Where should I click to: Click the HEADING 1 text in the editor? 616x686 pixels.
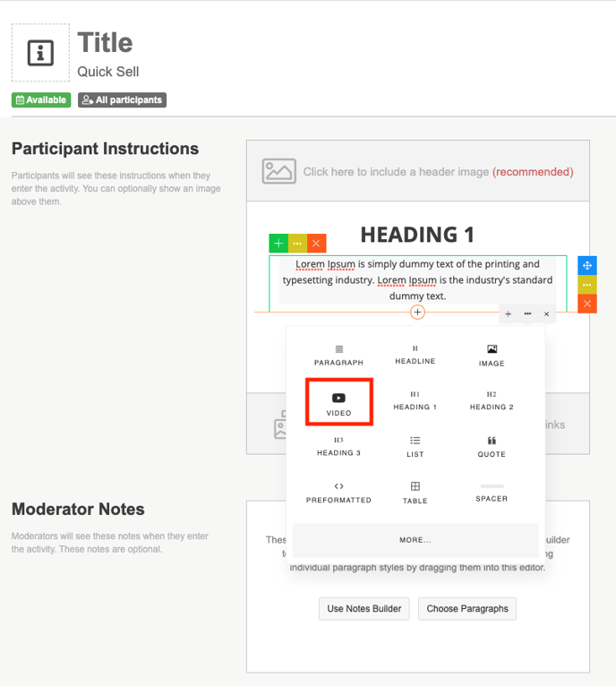point(417,235)
